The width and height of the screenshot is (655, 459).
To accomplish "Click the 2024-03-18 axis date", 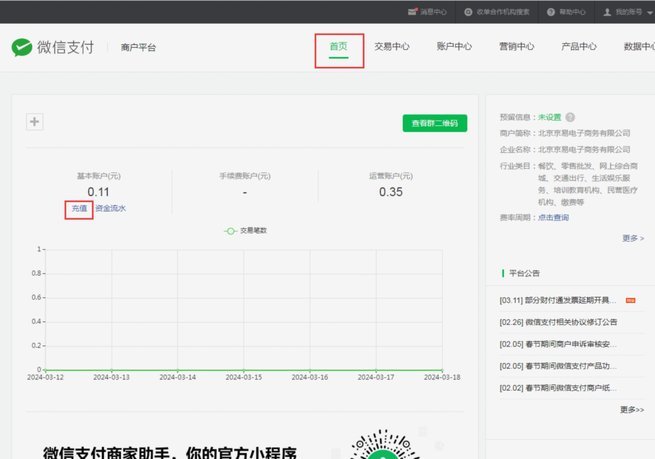I will 442,378.
